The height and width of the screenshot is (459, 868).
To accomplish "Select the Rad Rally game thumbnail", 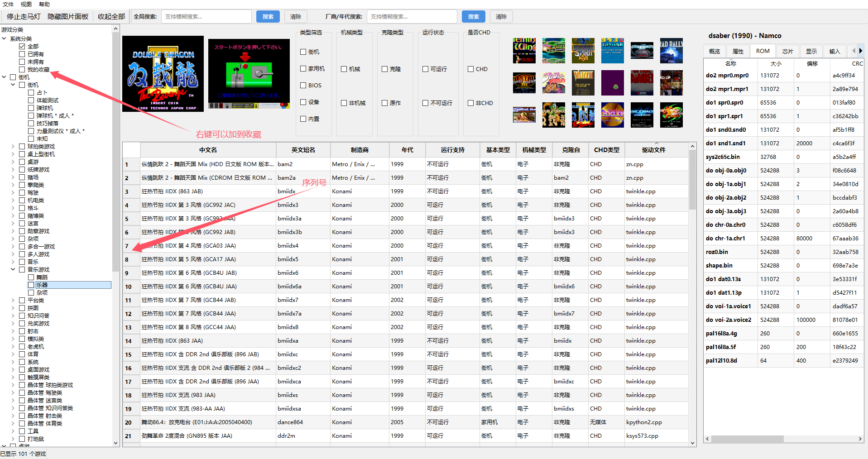I will pos(671,51).
